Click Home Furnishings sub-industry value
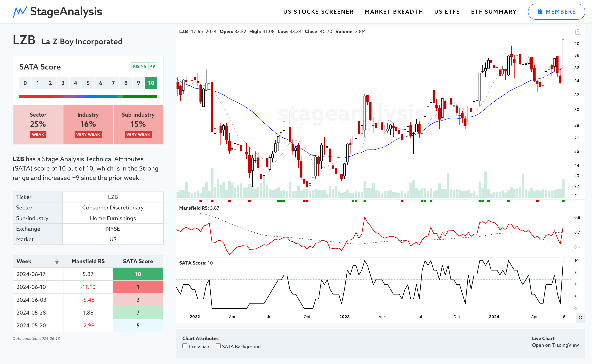 tap(113, 218)
